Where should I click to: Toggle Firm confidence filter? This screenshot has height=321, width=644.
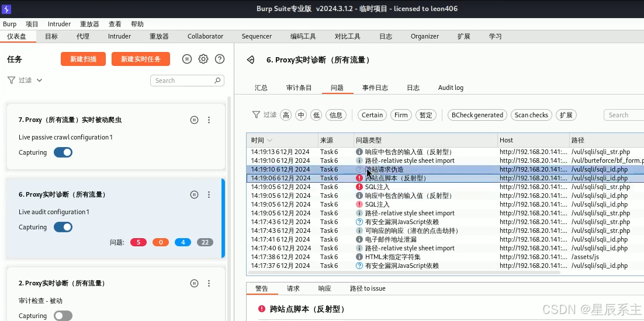pos(401,115)
